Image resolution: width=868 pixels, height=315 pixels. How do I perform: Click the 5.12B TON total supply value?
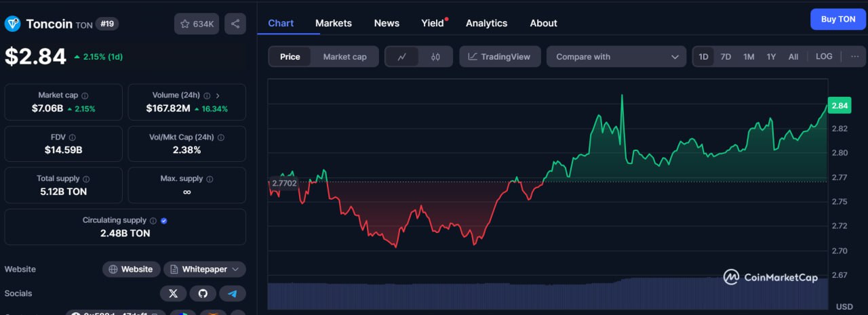pos(63,192)
